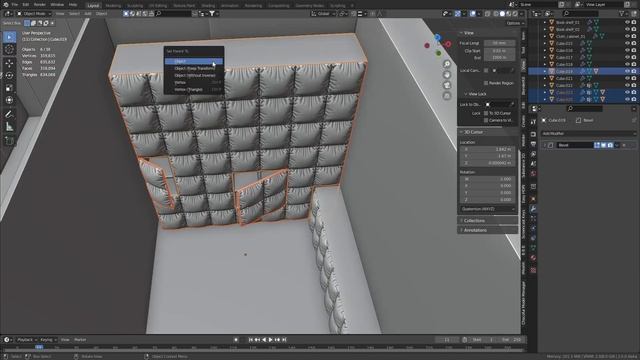Disable rendering for Book shelf 02

(634, 29)
